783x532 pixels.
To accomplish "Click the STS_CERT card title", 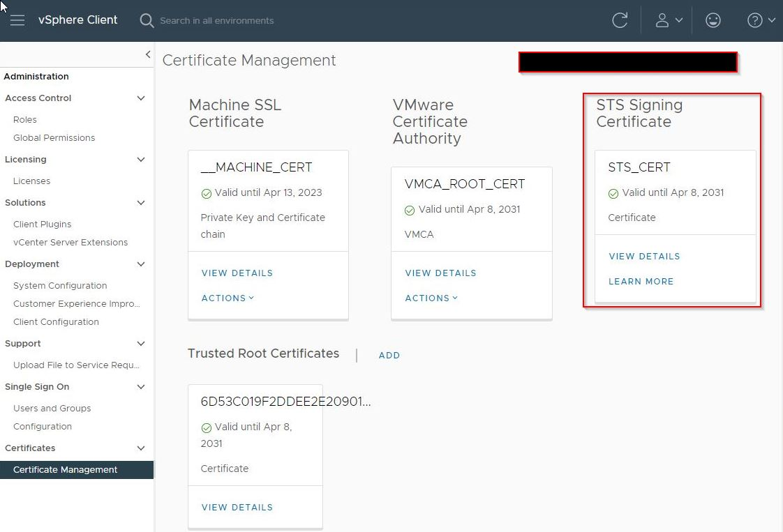I will click(639, 167).
